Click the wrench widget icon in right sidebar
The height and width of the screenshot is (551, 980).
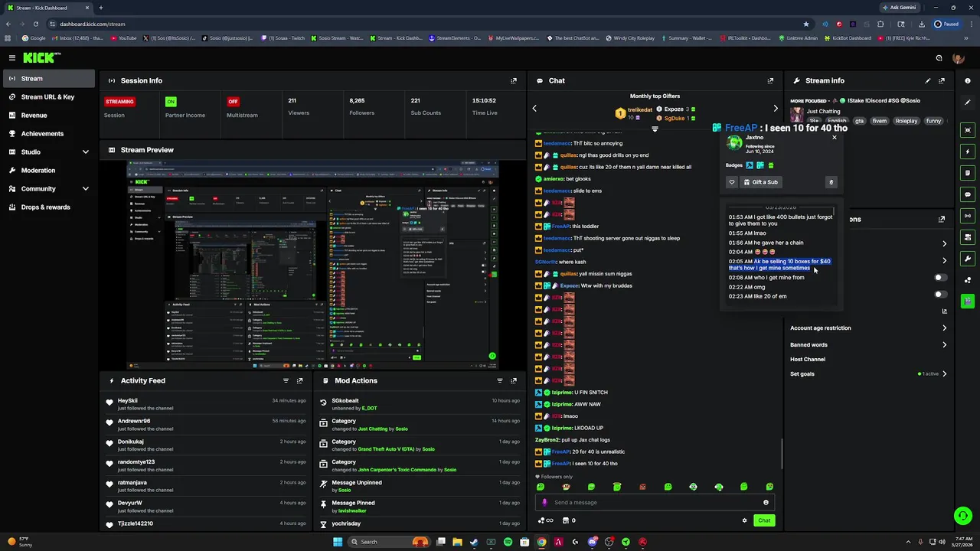pyautogui.click(x=968, y=259)
